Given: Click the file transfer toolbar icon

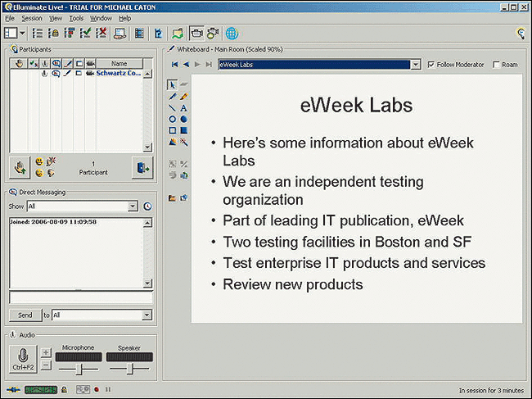Looking at the screenshot, I should pos(159,34).
